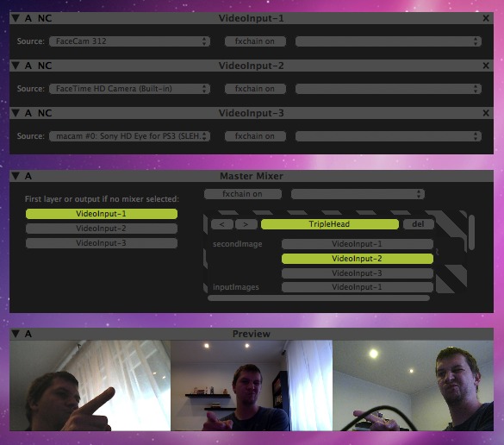Click the A icon on Preview header
504x445 pixels.
[x=28, y=334]
